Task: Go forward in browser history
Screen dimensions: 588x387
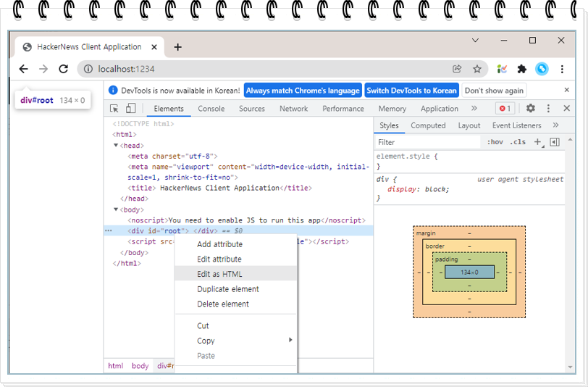Action: coord(43,69)
